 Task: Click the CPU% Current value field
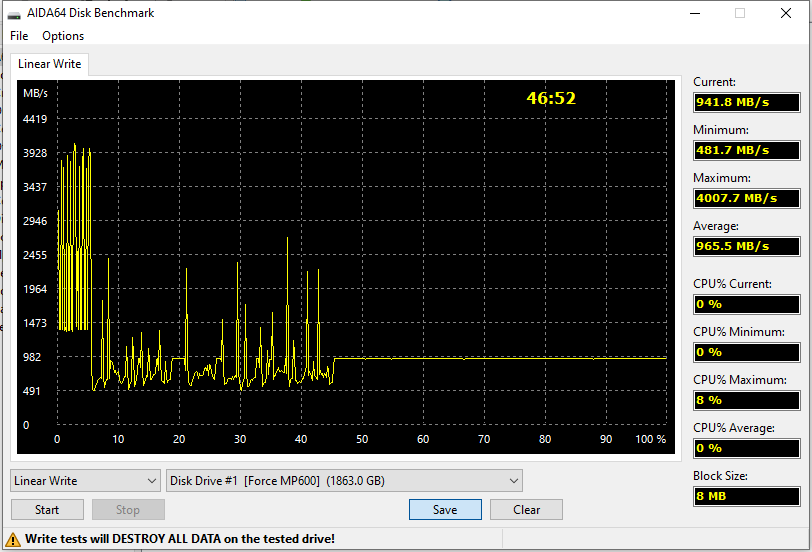point(747,304)
